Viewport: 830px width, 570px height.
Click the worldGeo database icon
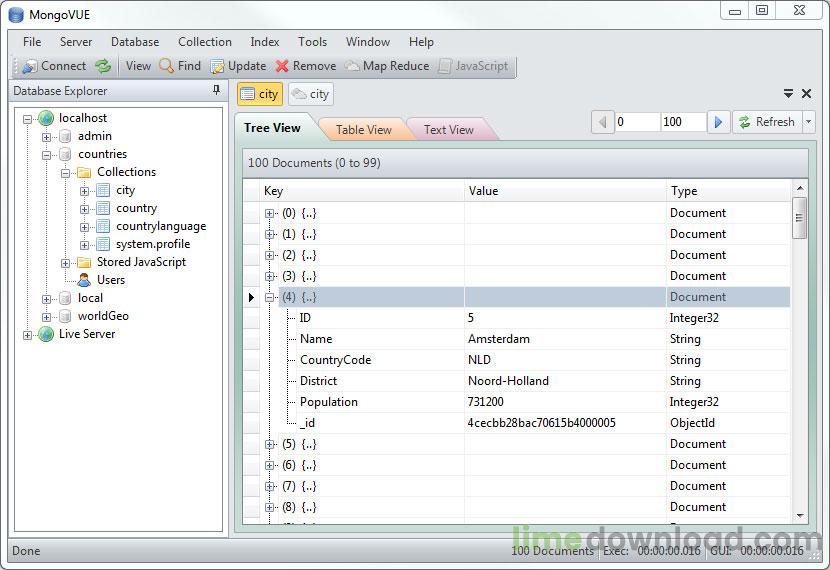tap(65, 316)
